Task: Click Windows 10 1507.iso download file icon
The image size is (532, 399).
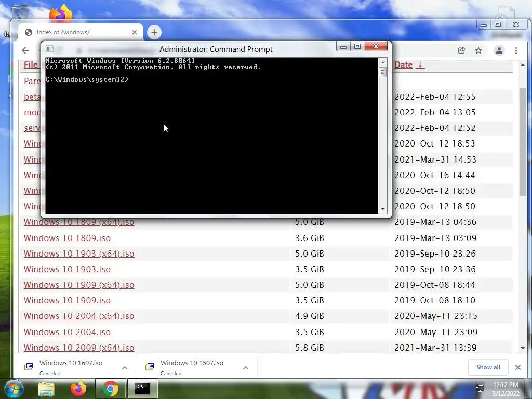Action: [x=150, y=366]
